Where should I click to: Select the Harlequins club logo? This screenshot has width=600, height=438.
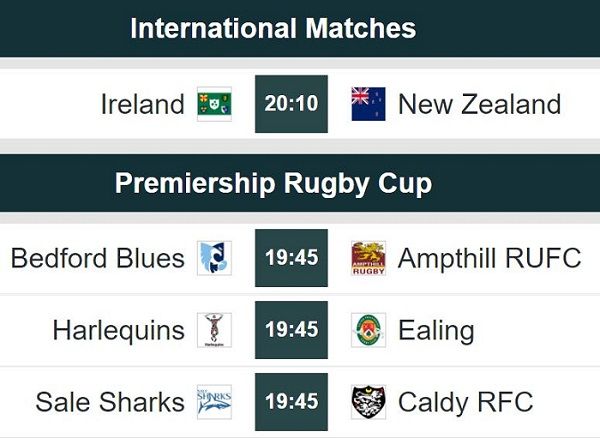coord(214,330)
